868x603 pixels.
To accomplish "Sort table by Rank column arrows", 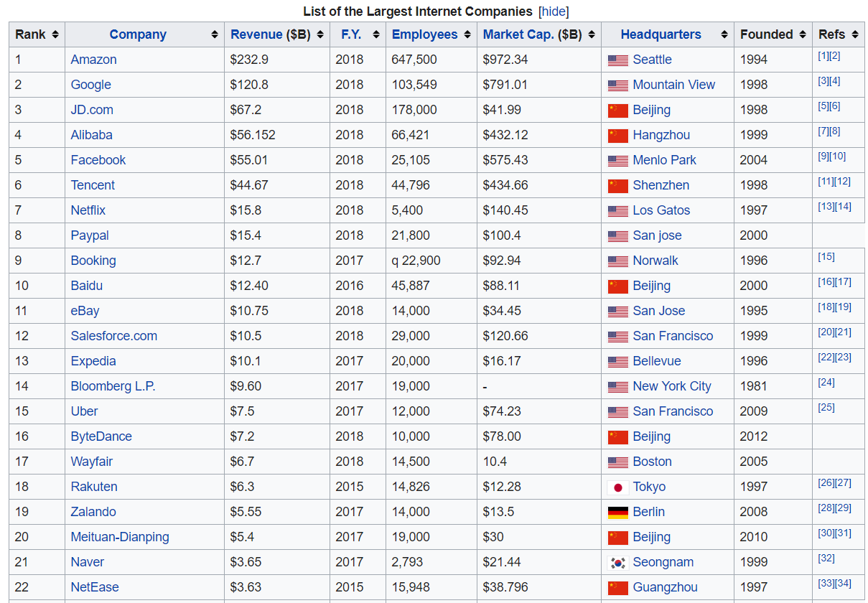I will pos(55,34).
